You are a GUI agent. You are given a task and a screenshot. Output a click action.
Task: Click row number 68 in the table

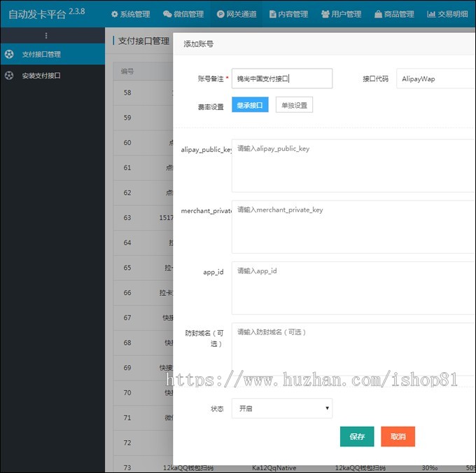tap(127, 343)
